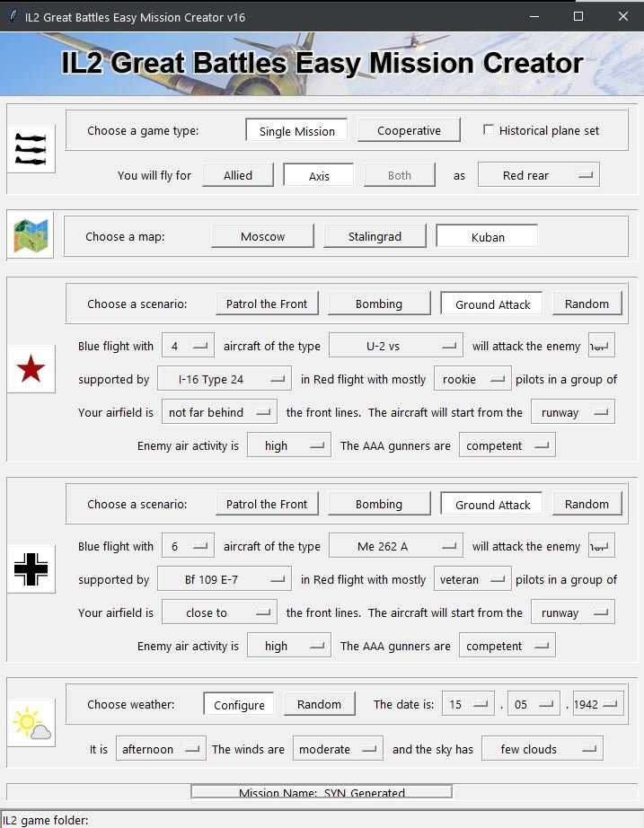This screenshot has height=828, width=644.
Task: Open Axis enemy air activity high dropdown
Action: tap(289, 646)
